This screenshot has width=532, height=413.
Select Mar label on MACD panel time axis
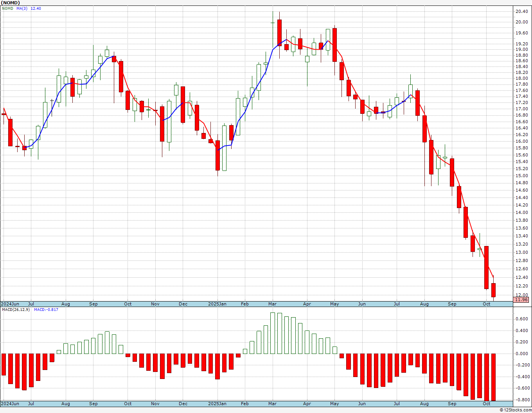click(x=272, y=404)
